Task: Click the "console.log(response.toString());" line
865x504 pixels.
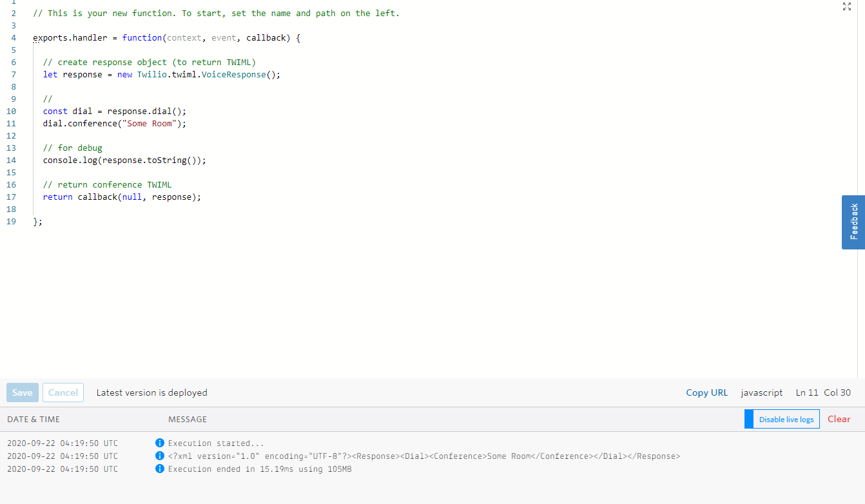Action: [x=125, y=160]
